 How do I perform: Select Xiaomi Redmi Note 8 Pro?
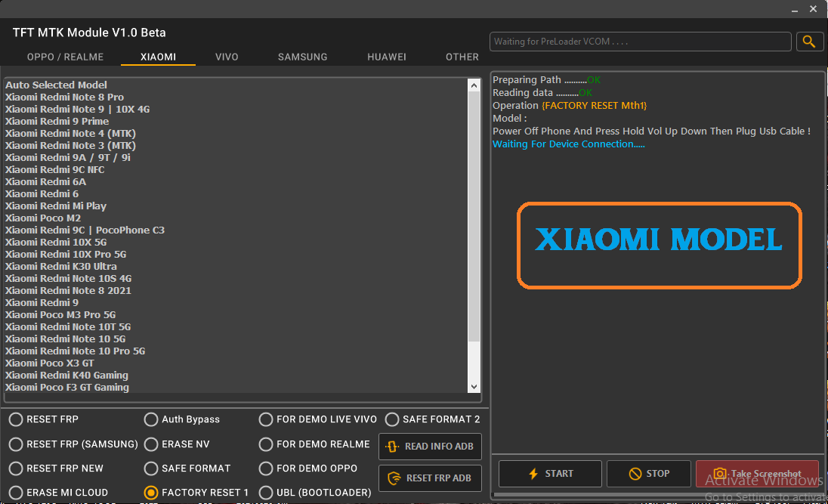coord(64,97)
